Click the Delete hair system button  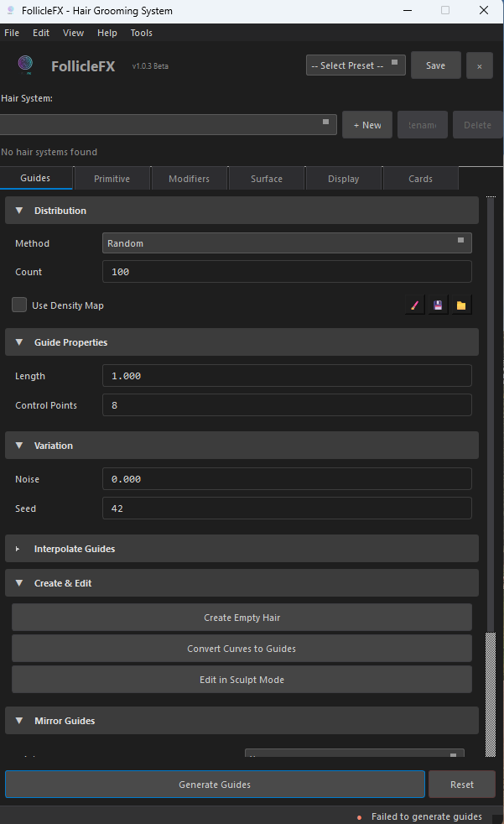(x=477, y=124)
